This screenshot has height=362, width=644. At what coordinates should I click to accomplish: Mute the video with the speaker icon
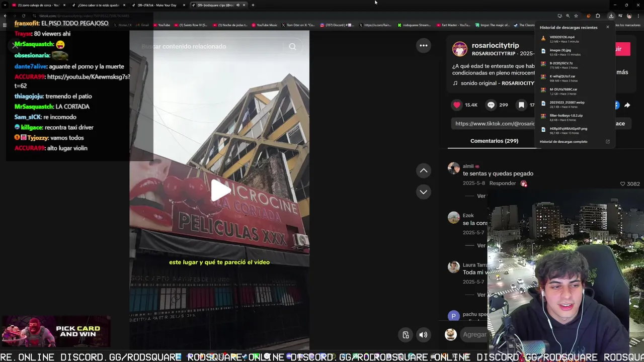(424, 335)
